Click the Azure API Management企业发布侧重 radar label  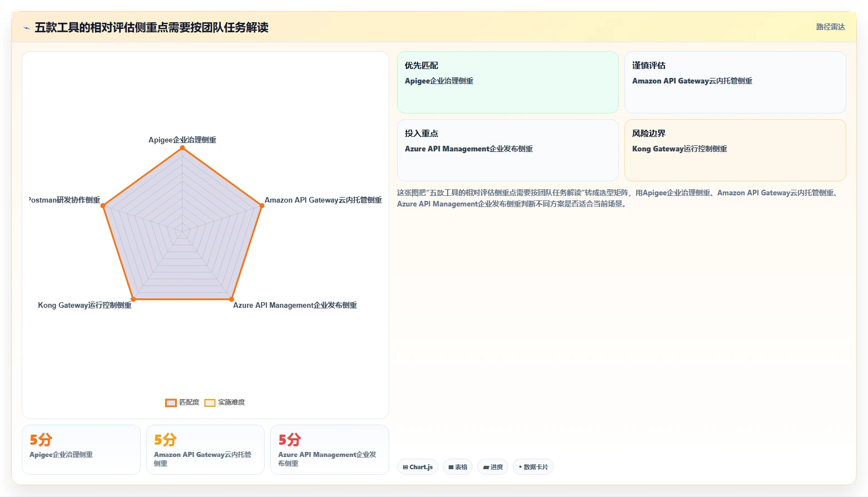[295, 305]
